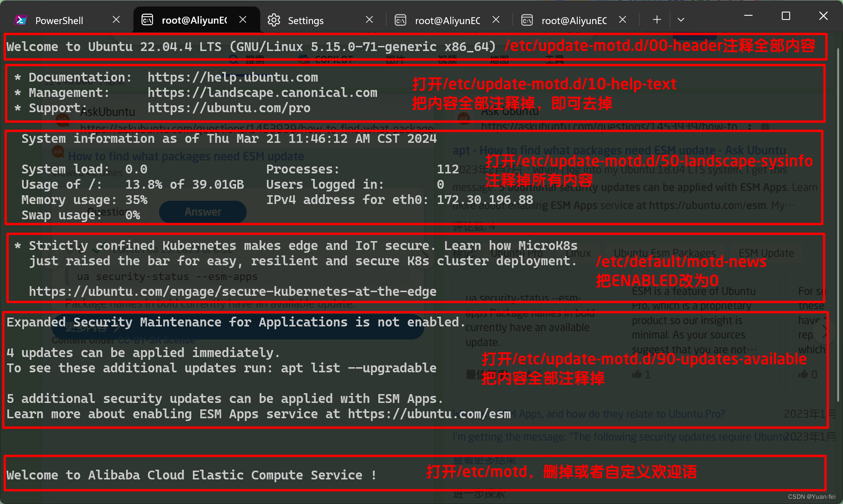
Task: Open Settings via the gear icon on its tab
Action: click(x=274, y=20)
